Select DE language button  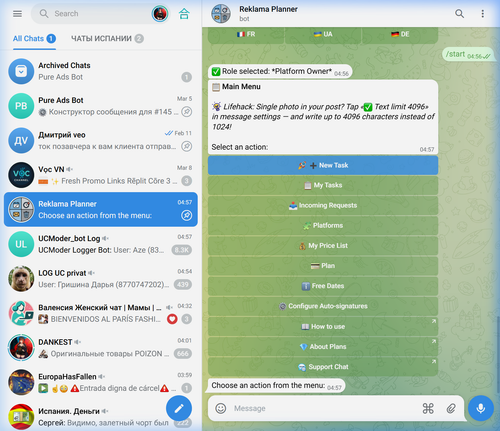tap(400, 34)
